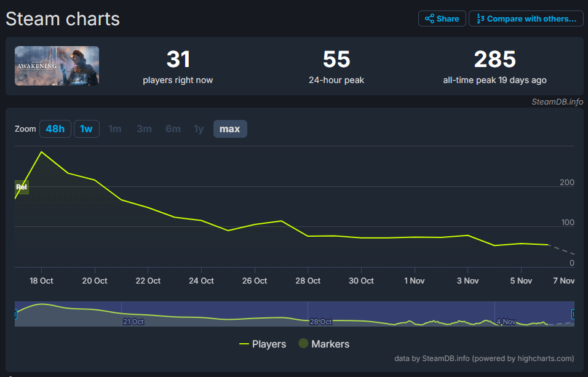Click the "7 Nov" axis label
Screen dimensions: 588x377
pos(563,280)
